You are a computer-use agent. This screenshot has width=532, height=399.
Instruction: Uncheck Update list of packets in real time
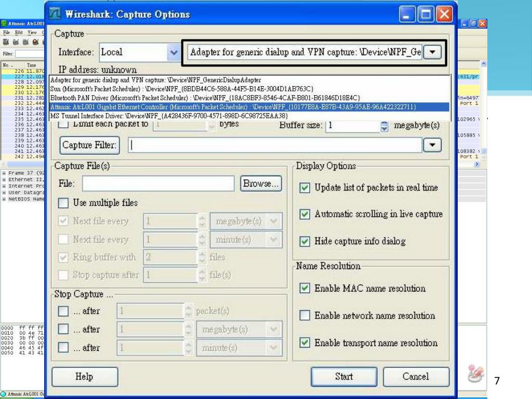coord(304,188)
